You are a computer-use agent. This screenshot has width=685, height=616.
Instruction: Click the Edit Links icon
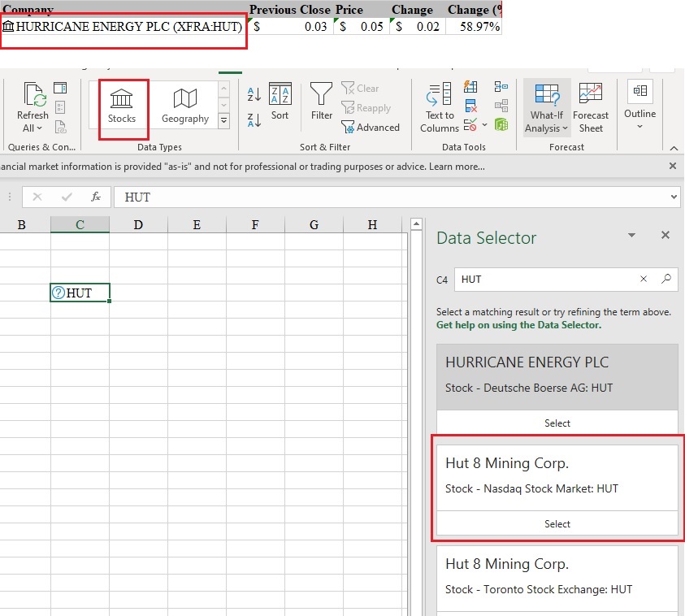pyautogui.click(x=60, y=127)
